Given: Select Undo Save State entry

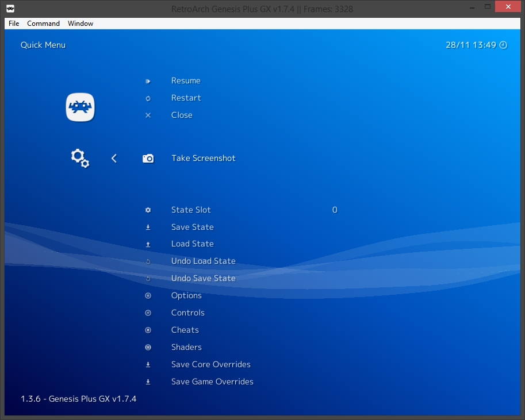Looking at the screenshot, I should tap(203, 278).
